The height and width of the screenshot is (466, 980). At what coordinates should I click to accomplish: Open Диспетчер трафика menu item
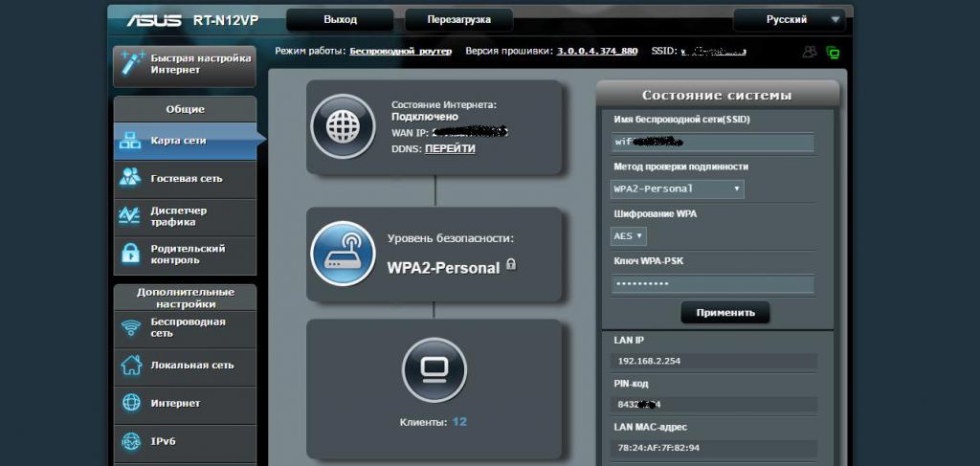click(185, 217)
